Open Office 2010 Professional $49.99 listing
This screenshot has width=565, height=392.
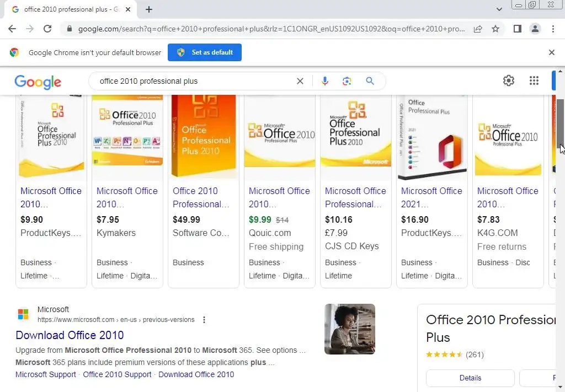pyautogui.click(x=201, y=197)
